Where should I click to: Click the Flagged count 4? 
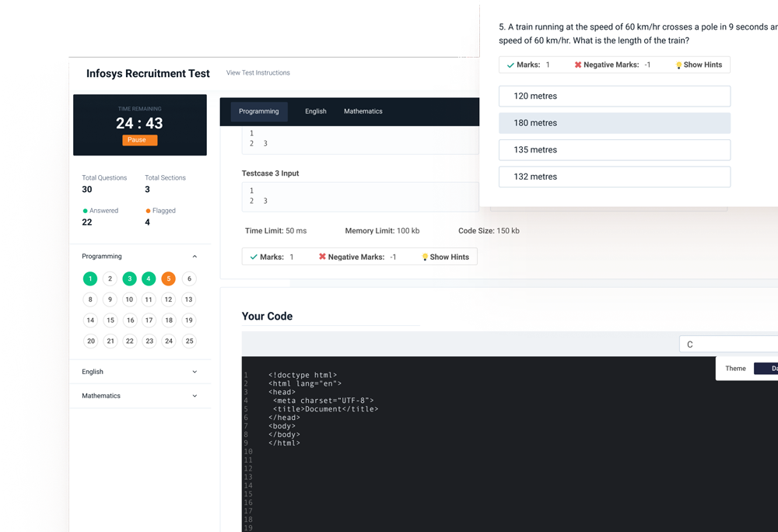click(x=147, y=222)
